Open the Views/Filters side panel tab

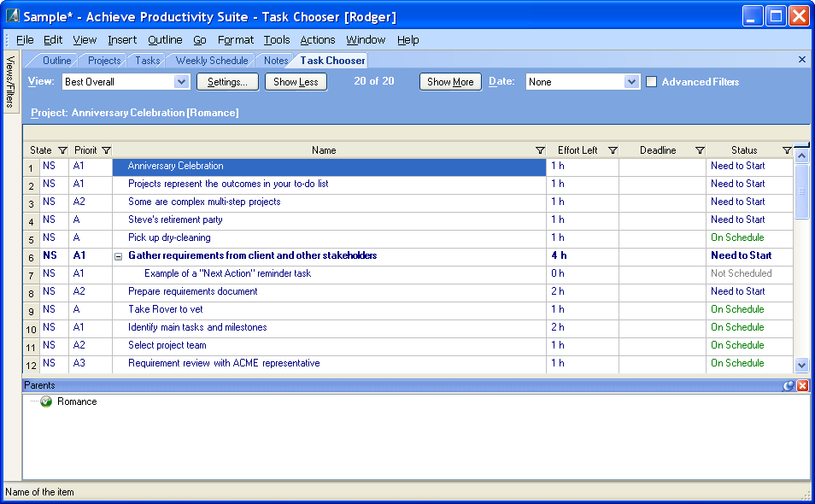pyautogui.click(x=10, y=81)
